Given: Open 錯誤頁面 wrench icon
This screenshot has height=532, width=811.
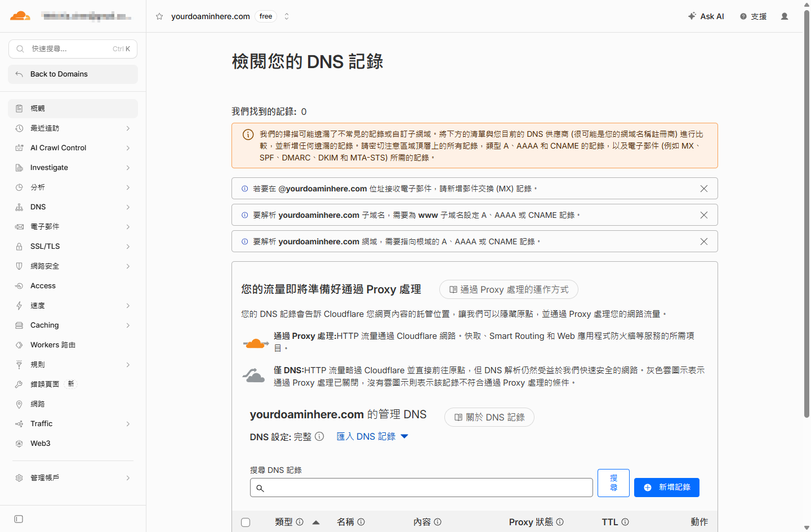Looking at the screenshot, I should [19, 385].
